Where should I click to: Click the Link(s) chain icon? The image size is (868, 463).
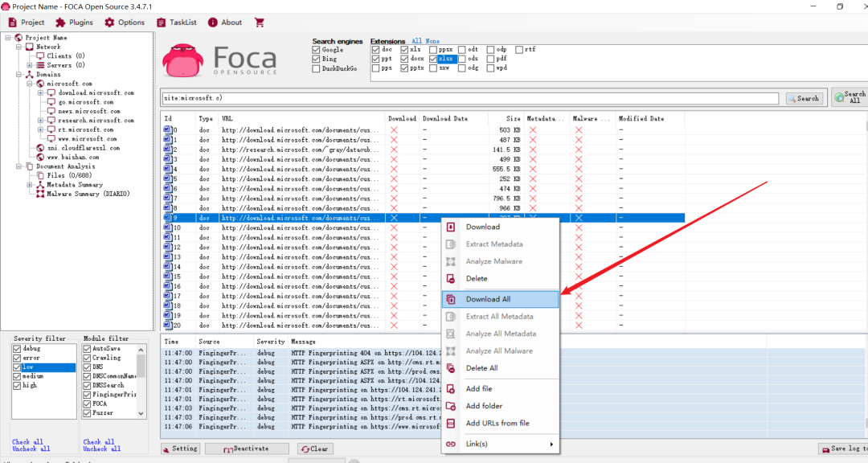[x=451, y=445]
